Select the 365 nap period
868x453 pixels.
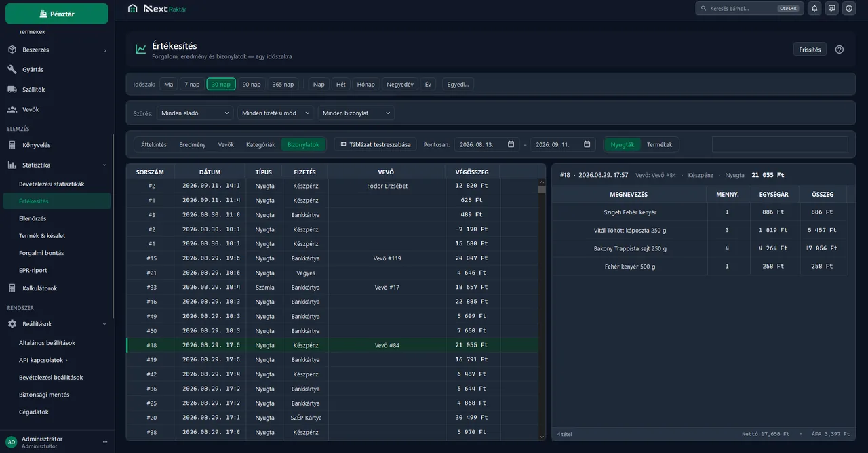tap(283, 85)
